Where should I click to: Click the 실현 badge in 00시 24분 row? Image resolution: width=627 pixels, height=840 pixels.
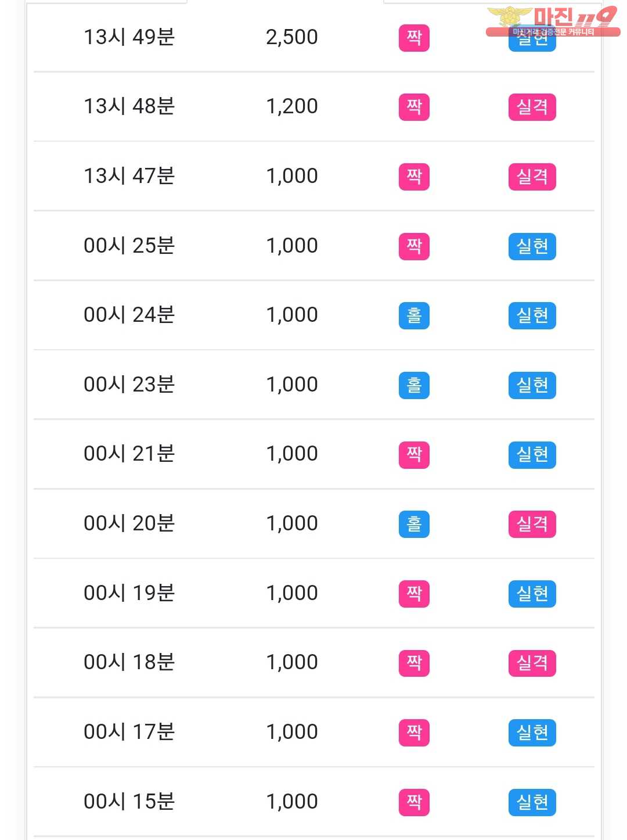coord(532,315)
